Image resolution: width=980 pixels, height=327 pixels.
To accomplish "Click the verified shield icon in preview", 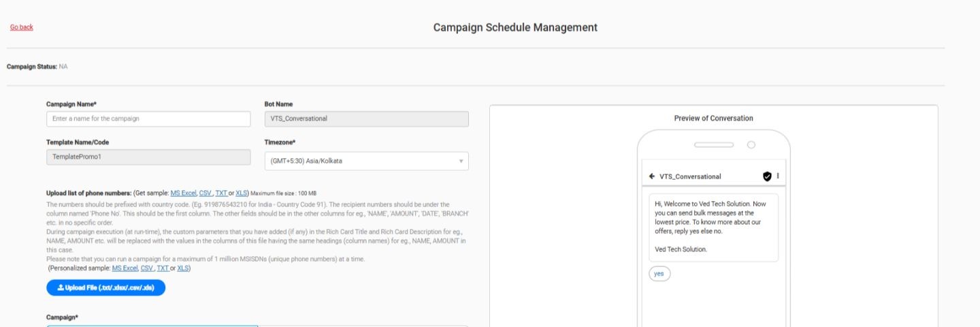I will point(767,176).
